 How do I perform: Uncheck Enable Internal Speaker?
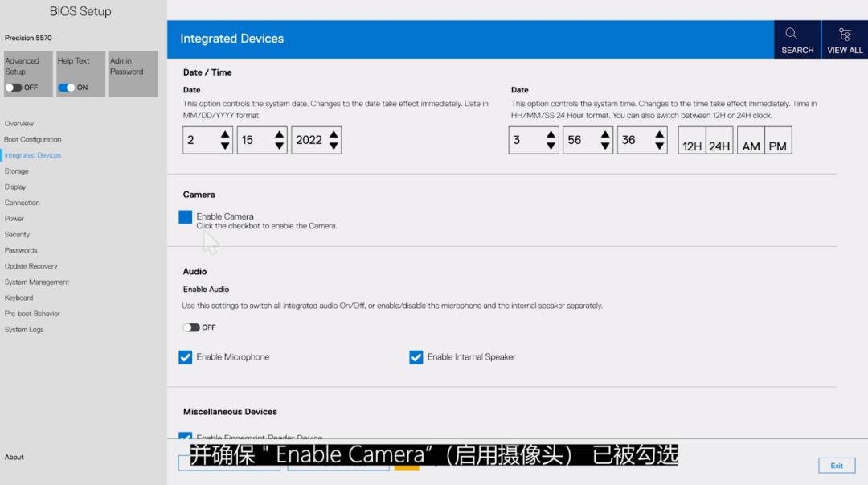point(416,356)
